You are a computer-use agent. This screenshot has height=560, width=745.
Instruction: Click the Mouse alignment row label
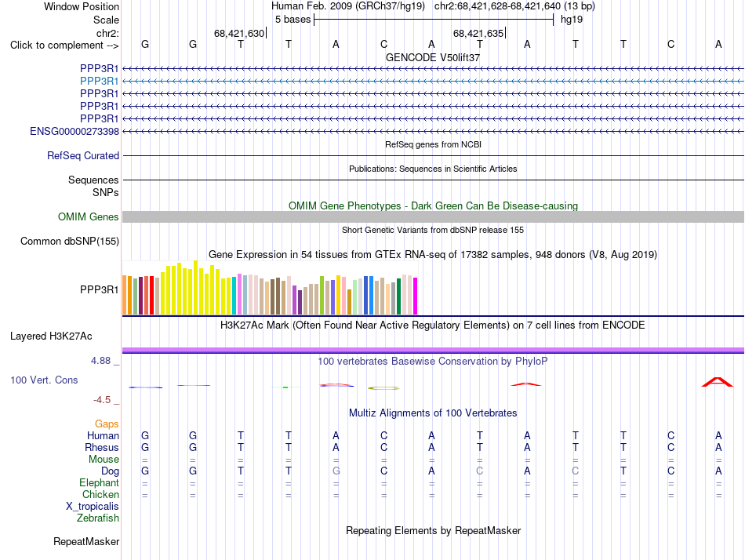[x=104, y=460]
